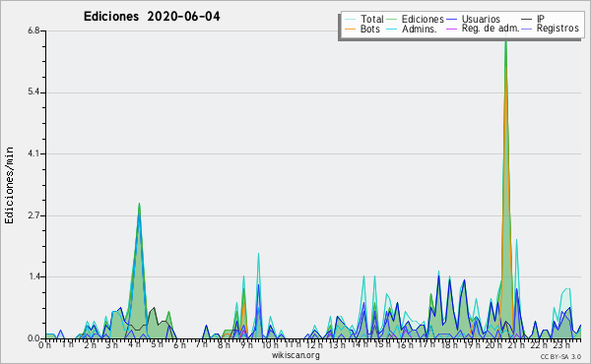Click the CC BY-SA 3.0 license text
This screenshot has height=364, width=591.
(560, 356)
